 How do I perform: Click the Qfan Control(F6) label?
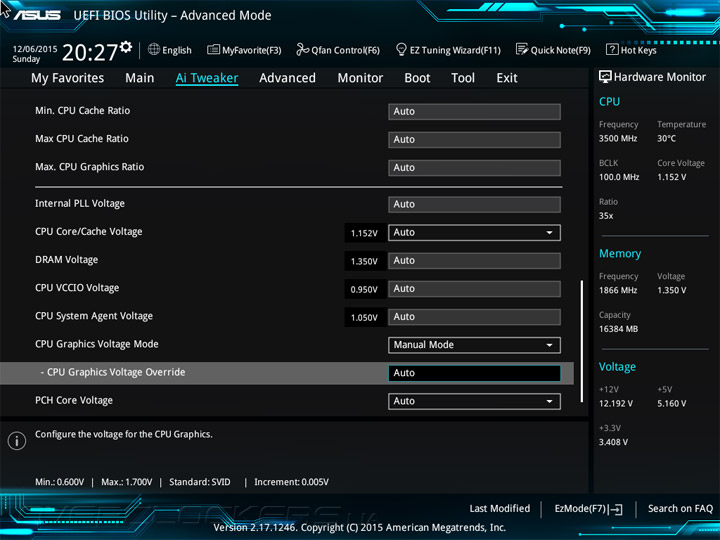tap(345, 50)
